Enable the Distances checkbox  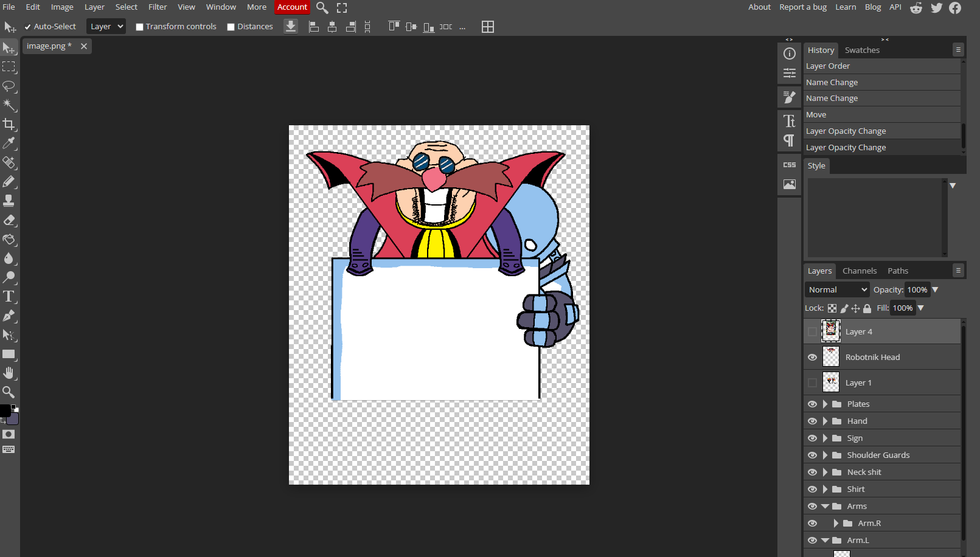click(x=231, y=27)
